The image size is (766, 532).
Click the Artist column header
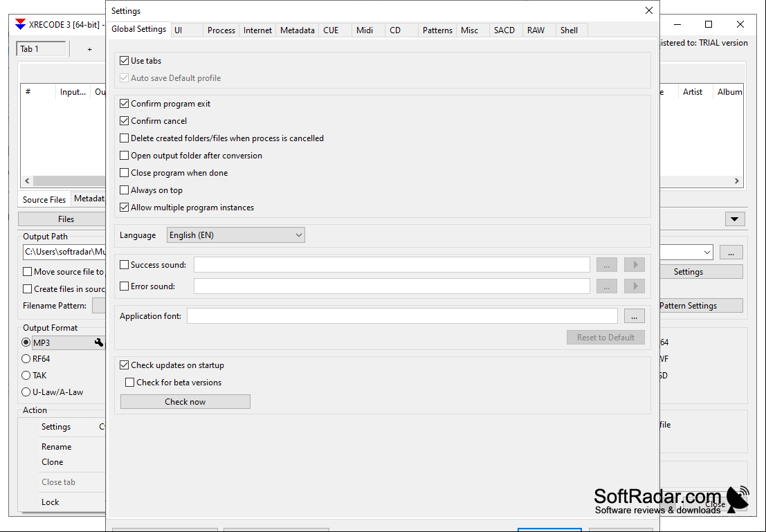692,92
